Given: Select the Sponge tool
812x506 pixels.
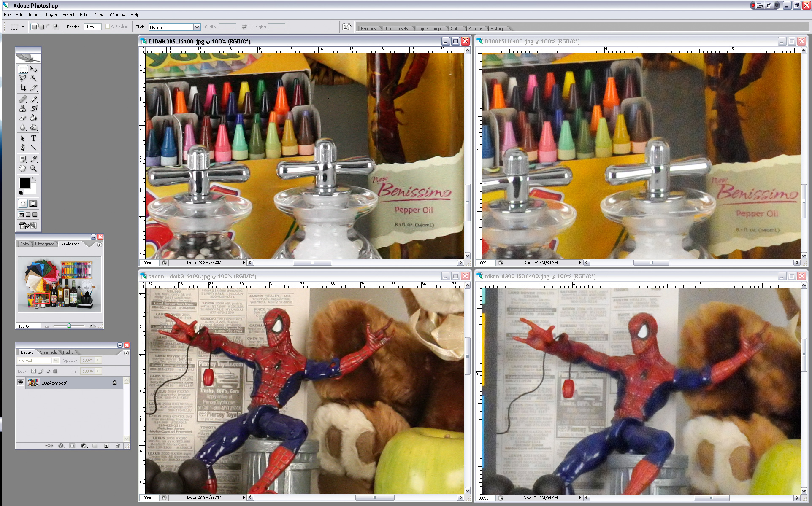Looking at the screenshot, I should [x=34, y=127].
